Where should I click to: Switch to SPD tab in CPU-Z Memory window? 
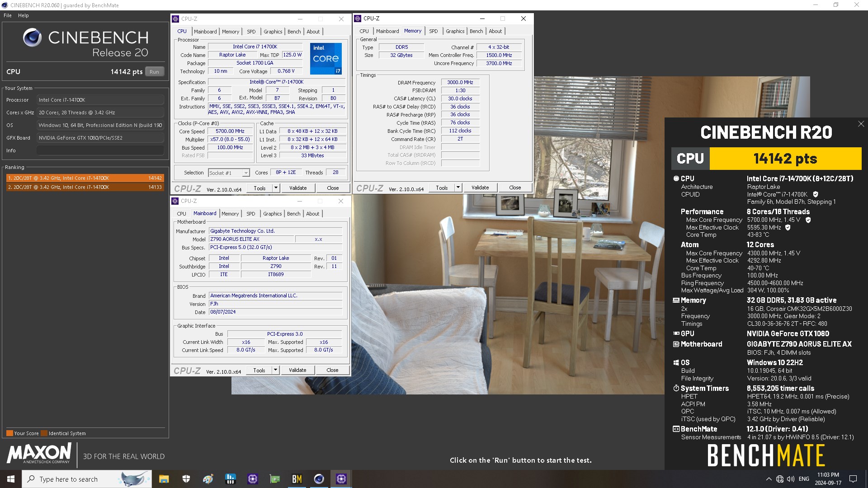(434, 31)
